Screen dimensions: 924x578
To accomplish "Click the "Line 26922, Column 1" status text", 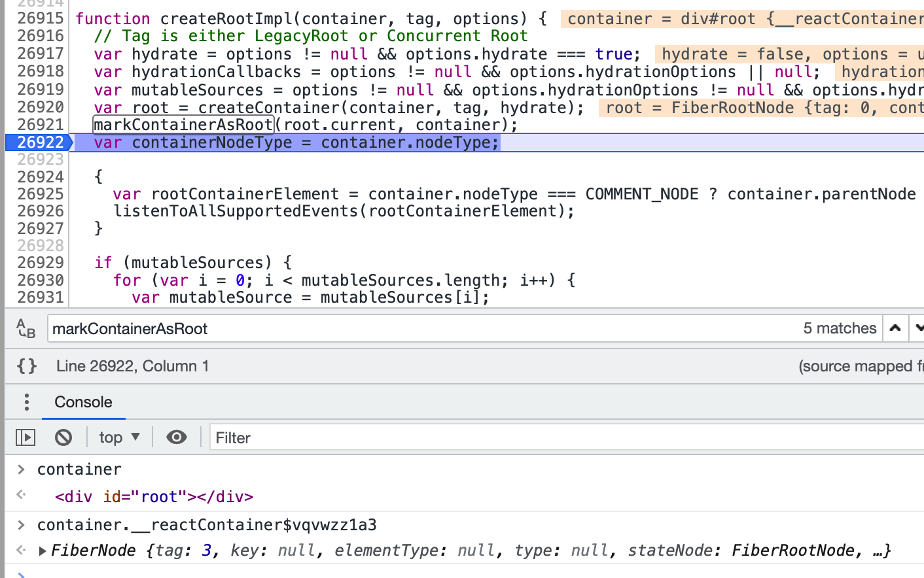I will click(x=133, y=366).
